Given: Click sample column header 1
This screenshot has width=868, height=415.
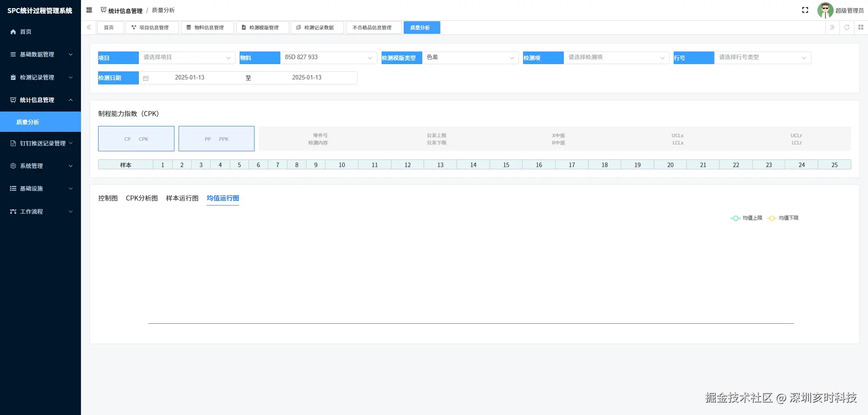Looking at the screenshot, I should 163,165.
